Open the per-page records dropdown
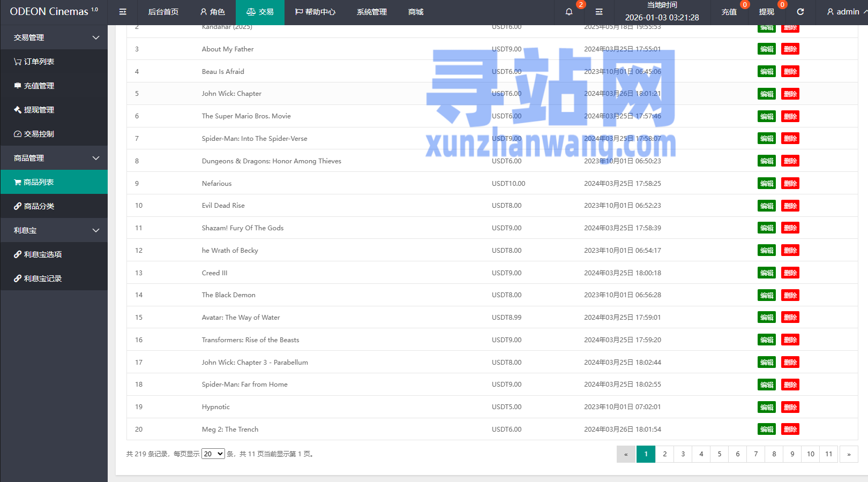 click(x=213, y=454)
